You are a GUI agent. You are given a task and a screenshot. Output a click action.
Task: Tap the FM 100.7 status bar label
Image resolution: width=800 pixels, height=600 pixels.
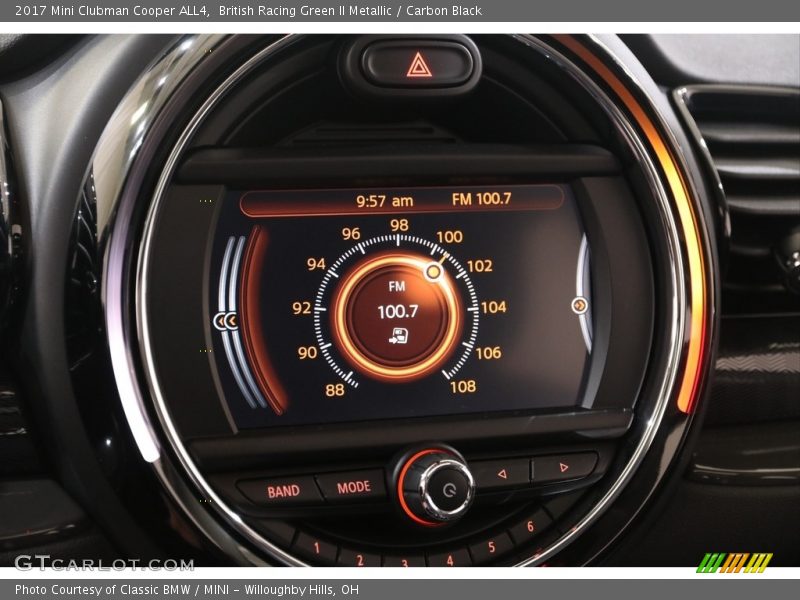[x=481, y=199]
